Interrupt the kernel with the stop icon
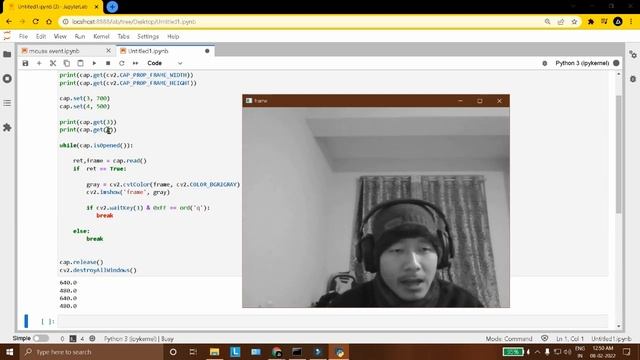Screen dimensions: 640x360 click(x=108, y=63)
